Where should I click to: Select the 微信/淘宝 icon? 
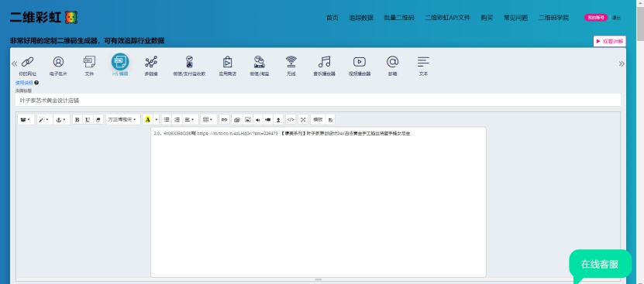click(259, 62)
